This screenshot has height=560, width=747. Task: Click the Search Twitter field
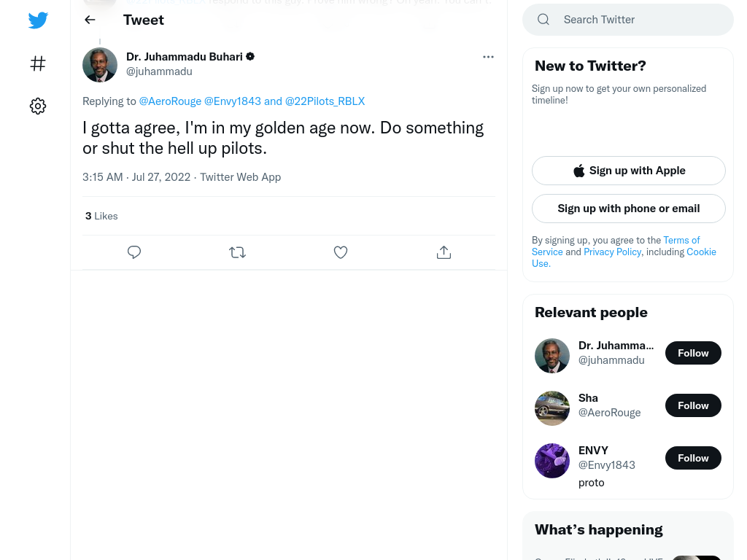tap(628, 20)
